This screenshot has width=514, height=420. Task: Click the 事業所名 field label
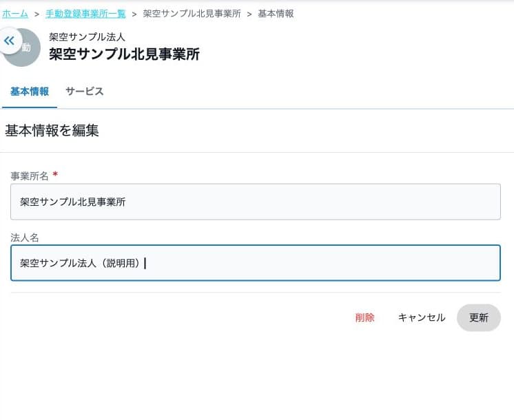(29, 176)
